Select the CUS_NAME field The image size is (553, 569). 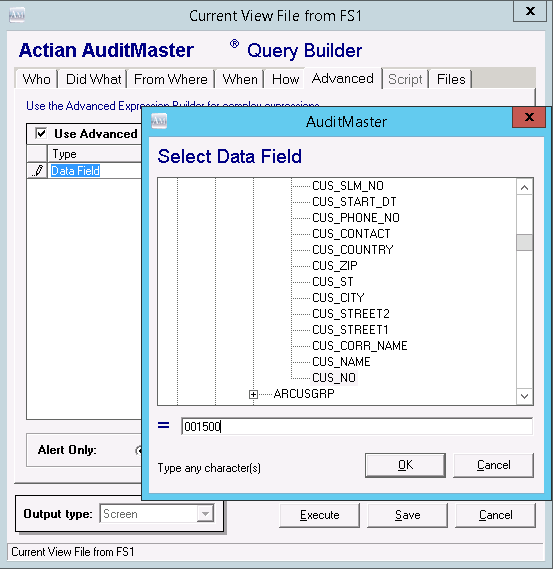click(x=341, y=361)
